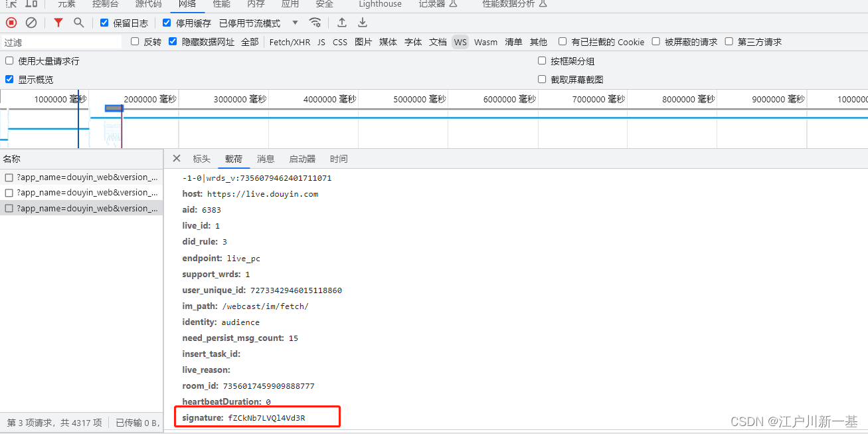The width and height of the screenshot is (868, 434).
Task: Click the network search magnifier icon
Action: tap(78, 22)
